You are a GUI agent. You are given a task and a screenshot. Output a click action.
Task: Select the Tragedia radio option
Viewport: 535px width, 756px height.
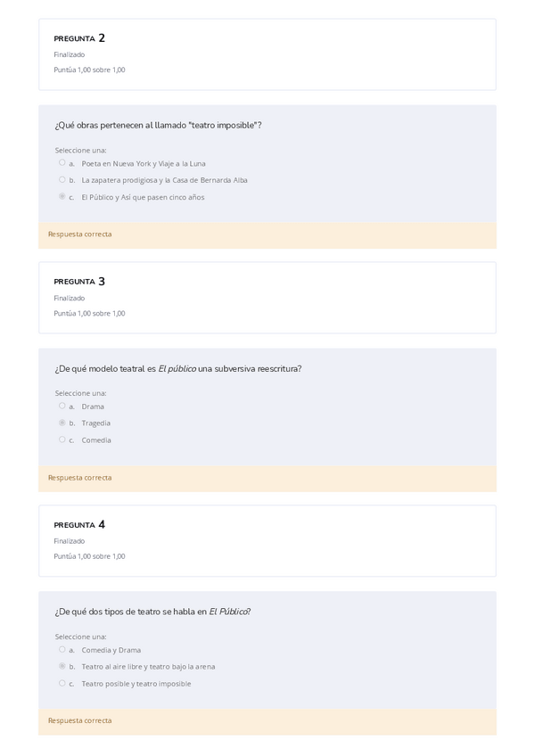[62, 423]
